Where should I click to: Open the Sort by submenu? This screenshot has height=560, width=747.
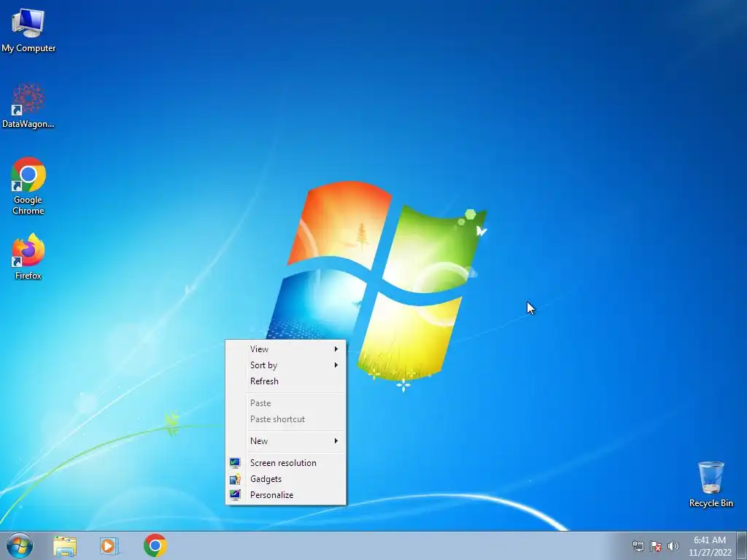(285, 365)
